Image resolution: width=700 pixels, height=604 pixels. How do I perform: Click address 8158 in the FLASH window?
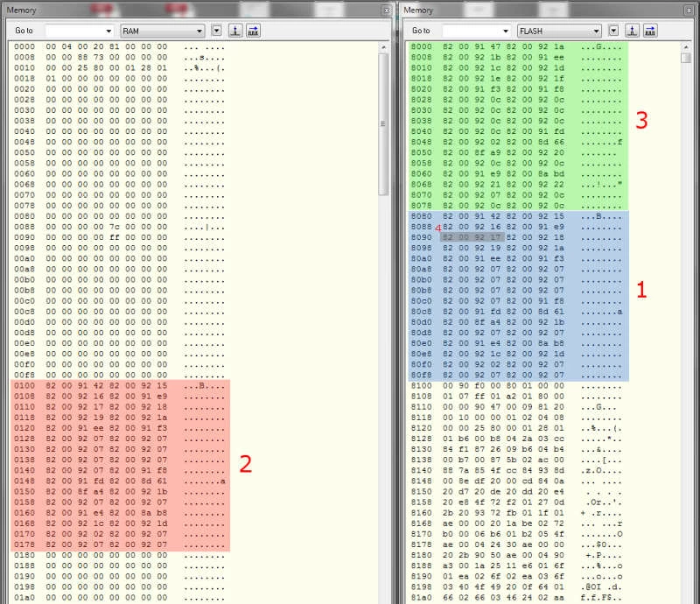pos(421,502)
